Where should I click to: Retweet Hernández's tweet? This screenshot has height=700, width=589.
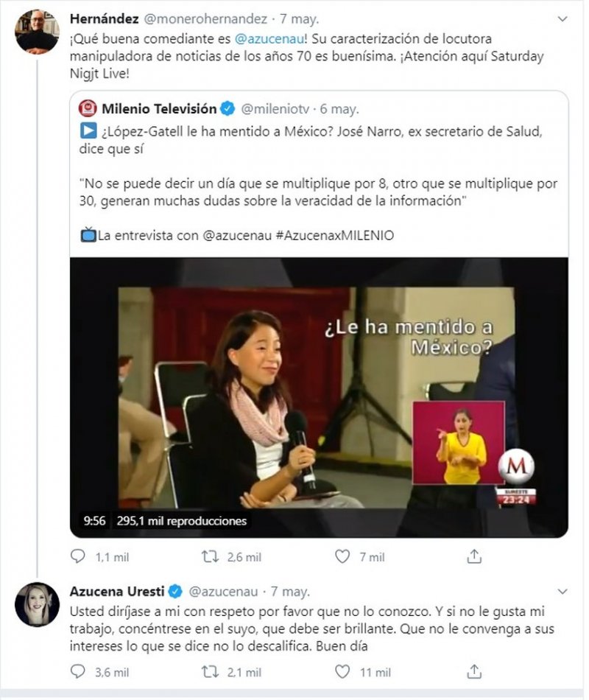(x=211, y=557)
